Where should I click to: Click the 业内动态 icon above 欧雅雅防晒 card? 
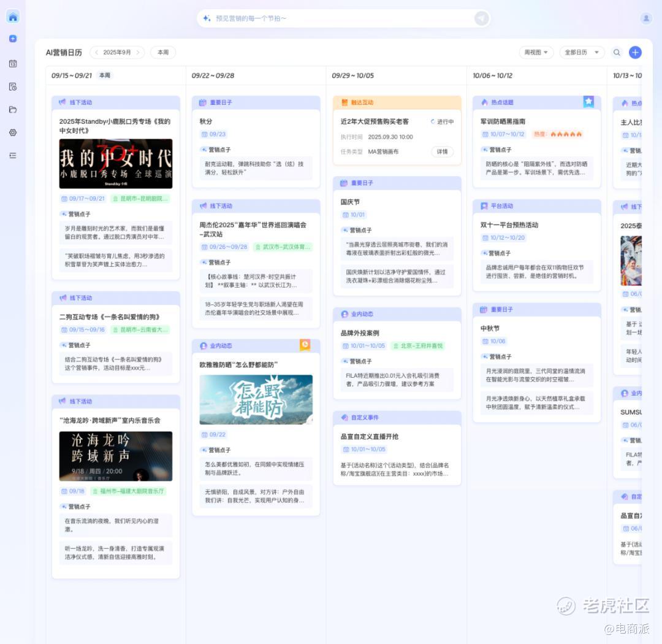204,346
